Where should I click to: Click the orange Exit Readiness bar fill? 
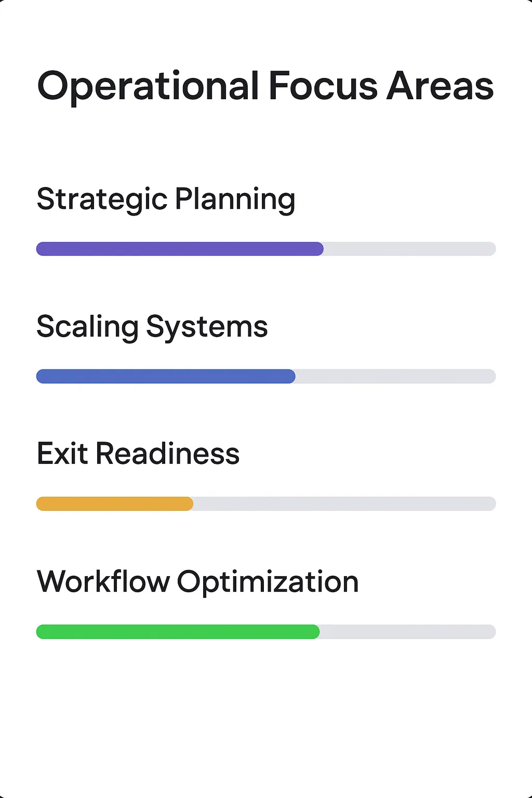tap(115, 503)
